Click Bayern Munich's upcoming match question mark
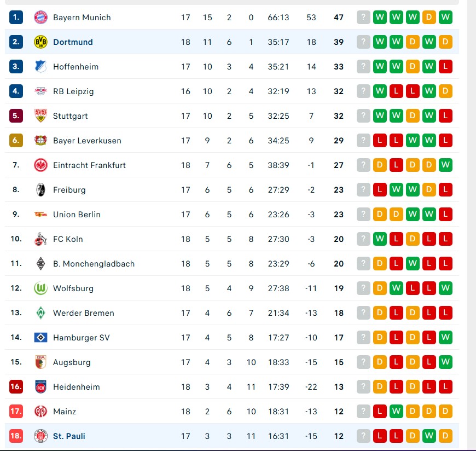The width and height of the screenshot is (476, 451). [x=363, y=18]
